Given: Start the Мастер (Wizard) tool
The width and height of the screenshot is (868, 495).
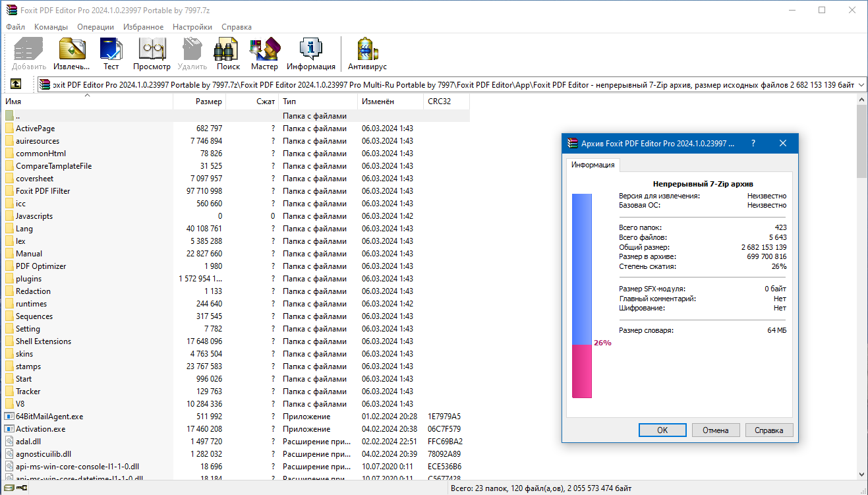Looking at the screenshot, I should [264, 50].
